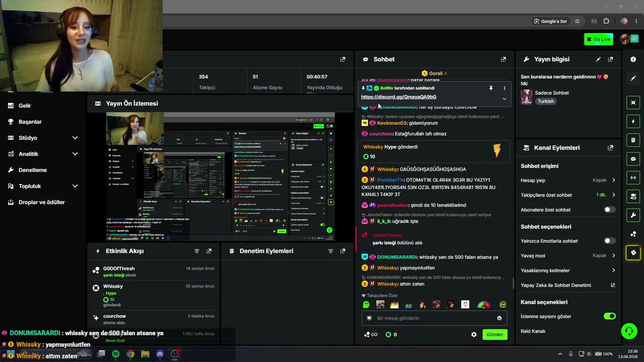Toggle the moderation actions rail icon
Viewport: 644px width, 362px height.
click(633, 140)
